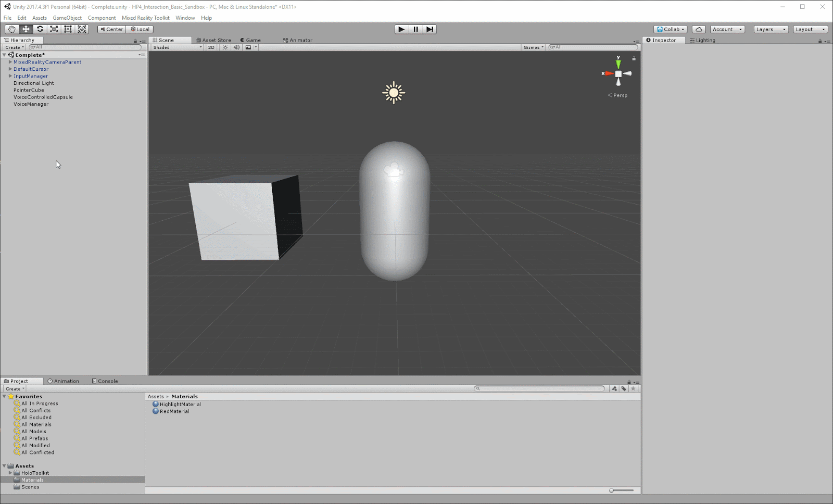Click the Step frame button
This screenshot has width=833, height=504.
tap(430, 29)
